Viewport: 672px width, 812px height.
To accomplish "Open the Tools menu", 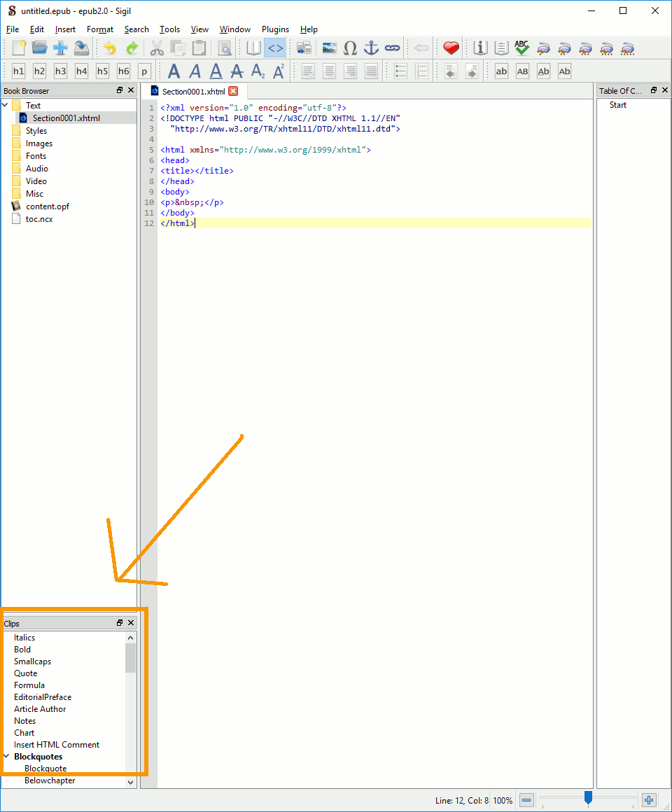I will click(x=169, y=29).
